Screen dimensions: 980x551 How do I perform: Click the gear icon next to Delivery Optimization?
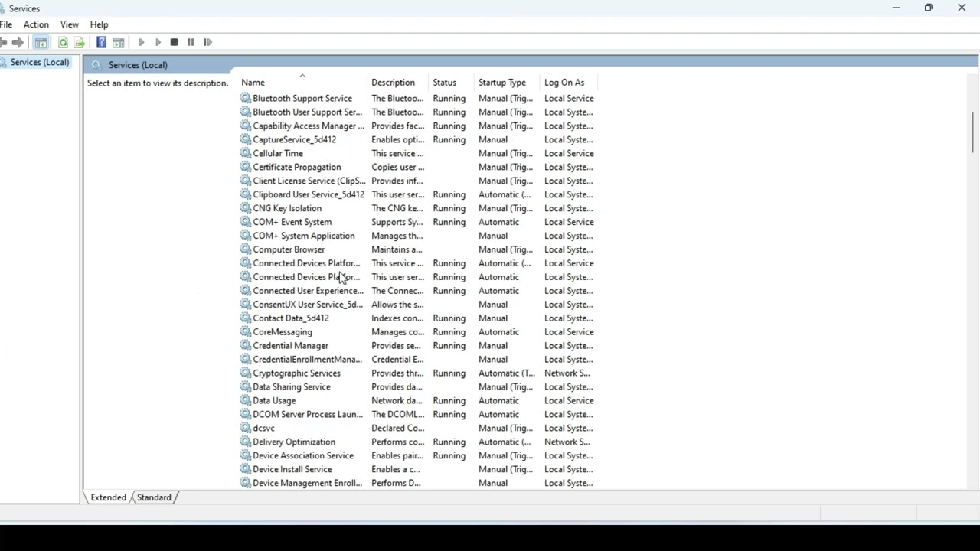(245, 442)
